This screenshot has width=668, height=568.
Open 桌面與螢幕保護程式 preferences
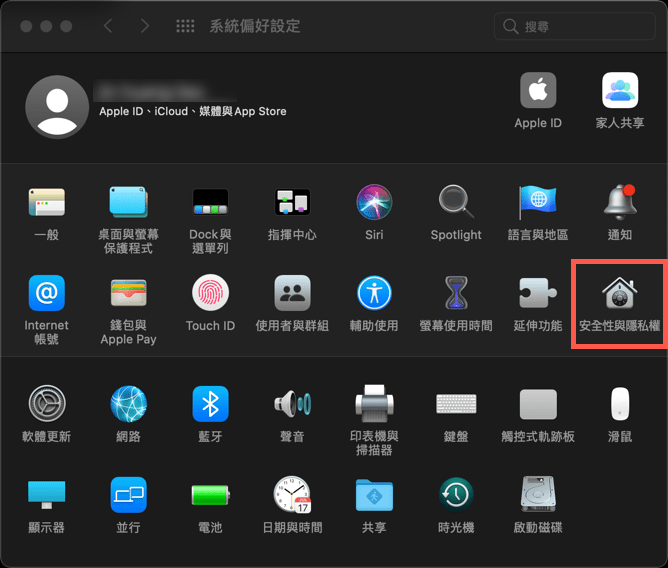point(128,202)
